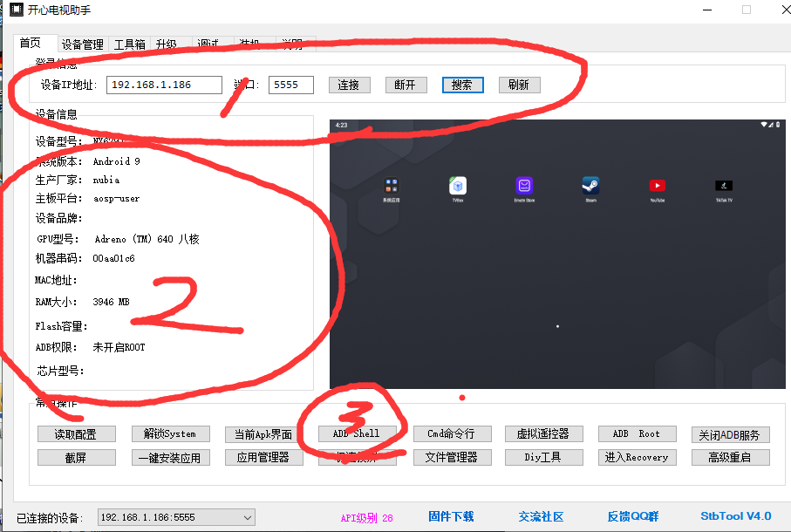This screenshot has width=791, height=532.
Task: Click the 高级重启 button
Action: [x=730, y=457]
